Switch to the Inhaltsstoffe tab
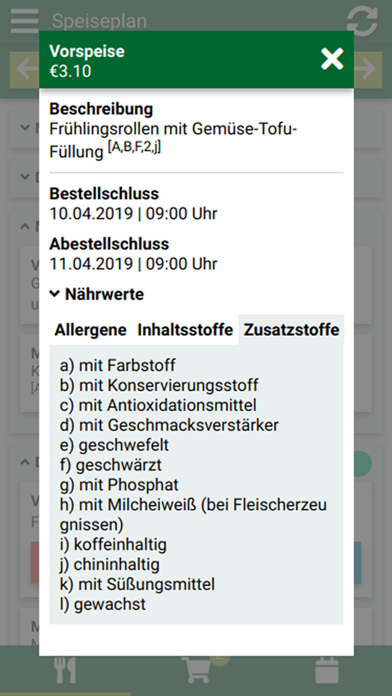The image size is (392, 696). [x=185, y=330]
